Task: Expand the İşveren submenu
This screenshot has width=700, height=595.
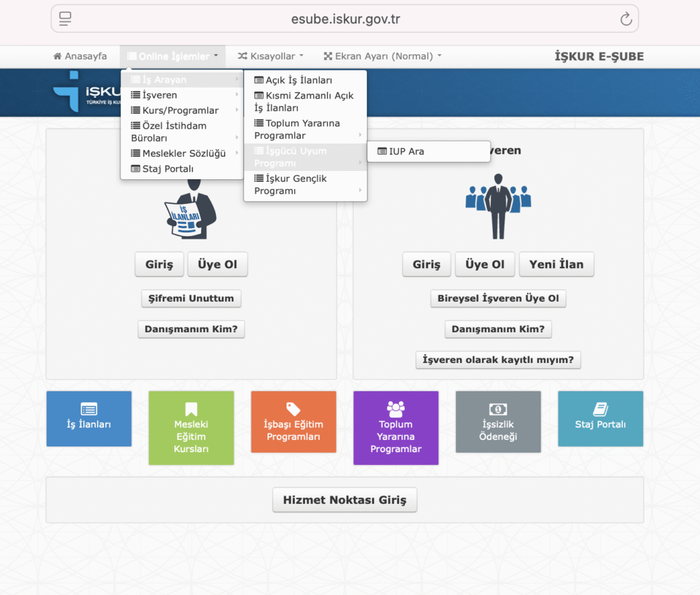Action: click(182, 95)
